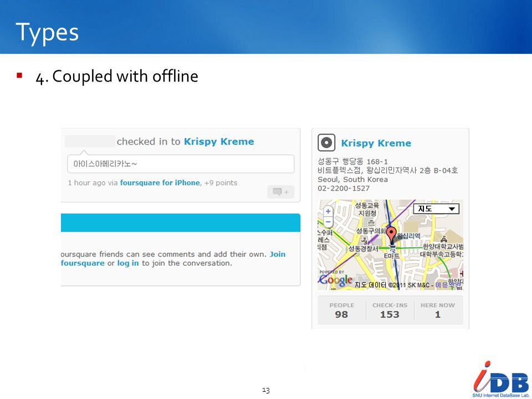This screenshot has width=532, height=399.
Task: Click the 왕십리역 station label on map
Action: [409, 236]
